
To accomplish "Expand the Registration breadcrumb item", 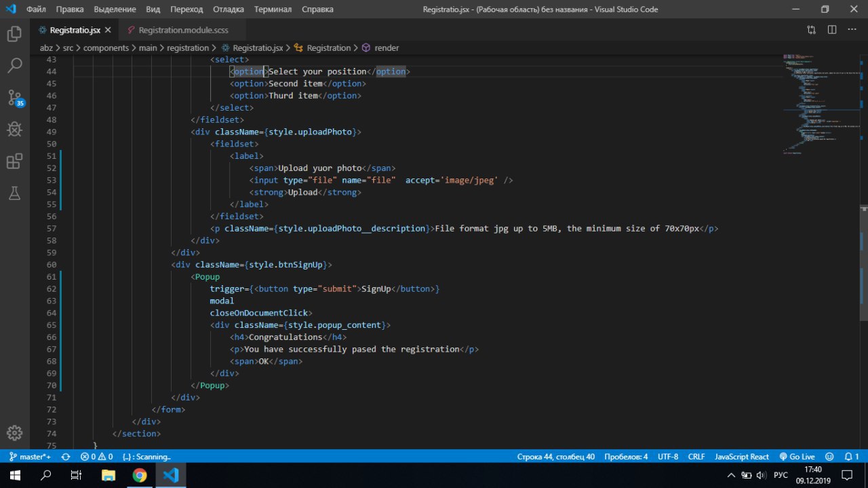I will [328, 48].
